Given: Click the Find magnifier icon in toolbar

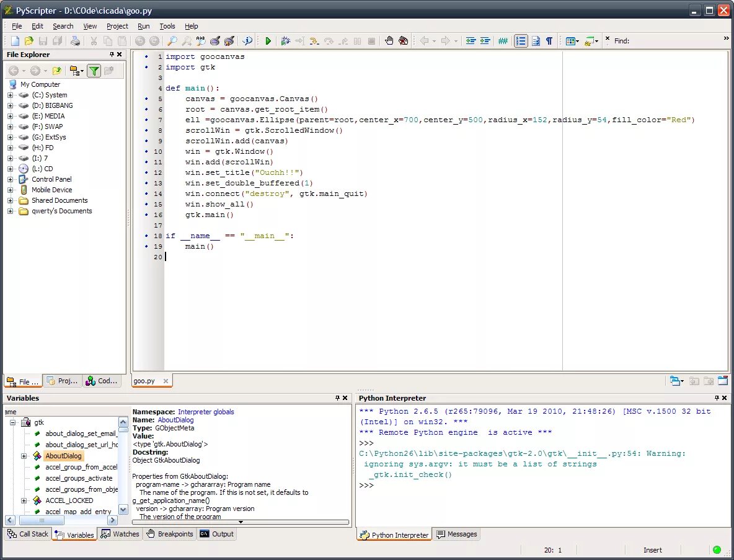Looking at the screenshot, I should (x=172, y=41).
